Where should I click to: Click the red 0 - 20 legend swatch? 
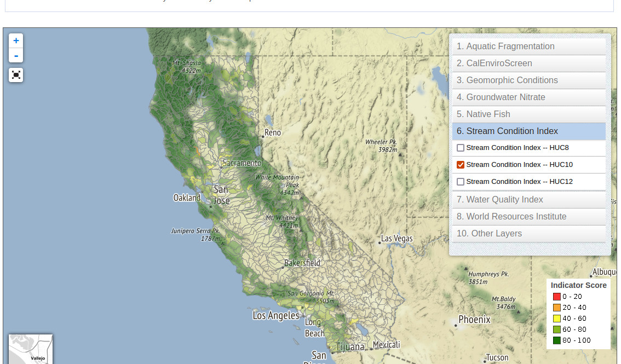556,297
